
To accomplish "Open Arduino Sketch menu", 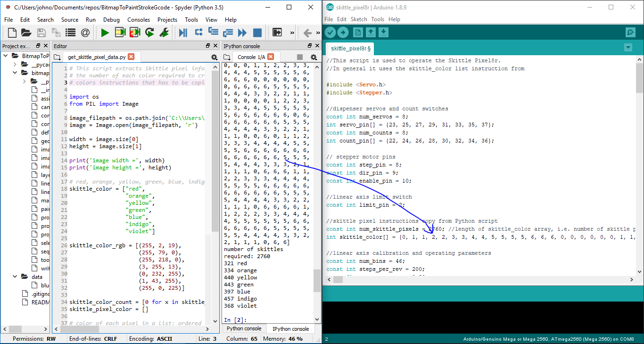I will 359,19.
